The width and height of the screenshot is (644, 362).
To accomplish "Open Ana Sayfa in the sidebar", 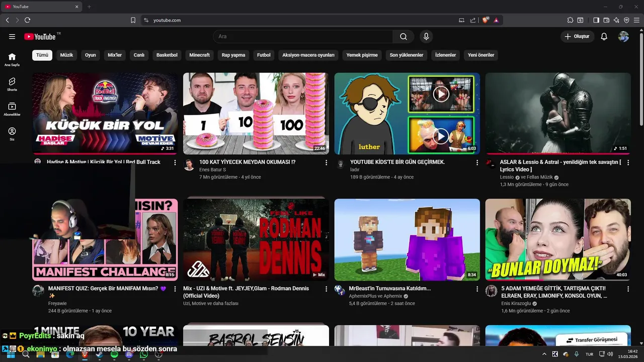I will pos(12,59).
